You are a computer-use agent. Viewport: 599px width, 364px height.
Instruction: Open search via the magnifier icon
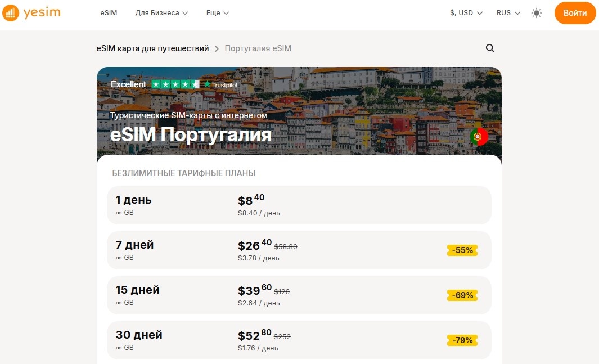[489, 48]
